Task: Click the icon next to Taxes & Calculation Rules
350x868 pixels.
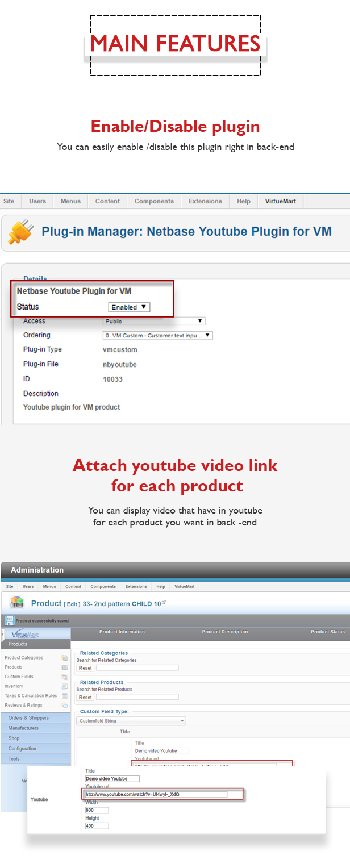Action: click(x=65, y=696)
